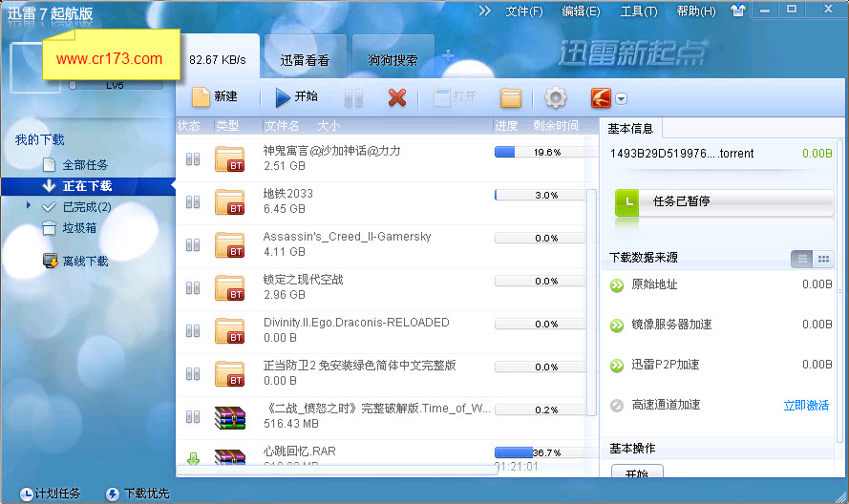Open the 文件(F) menu
The image size is (849, 504).
pyautogui.click(x=523, y=10)
